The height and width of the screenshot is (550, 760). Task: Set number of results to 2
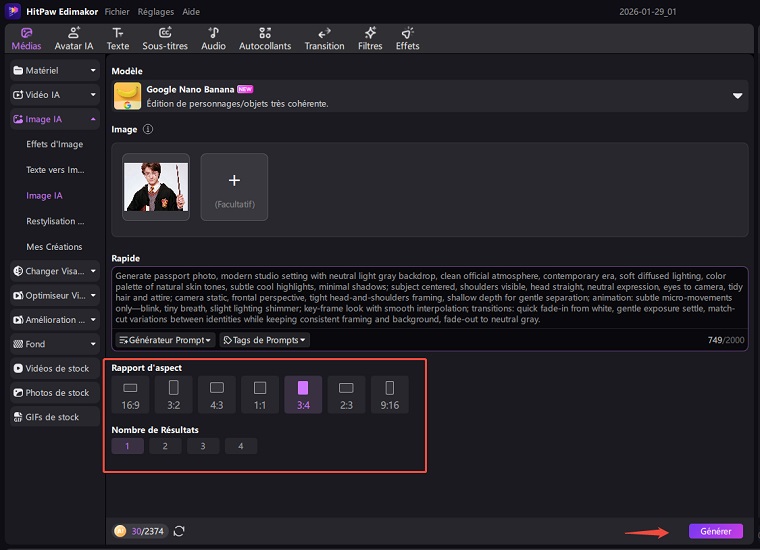165,446
